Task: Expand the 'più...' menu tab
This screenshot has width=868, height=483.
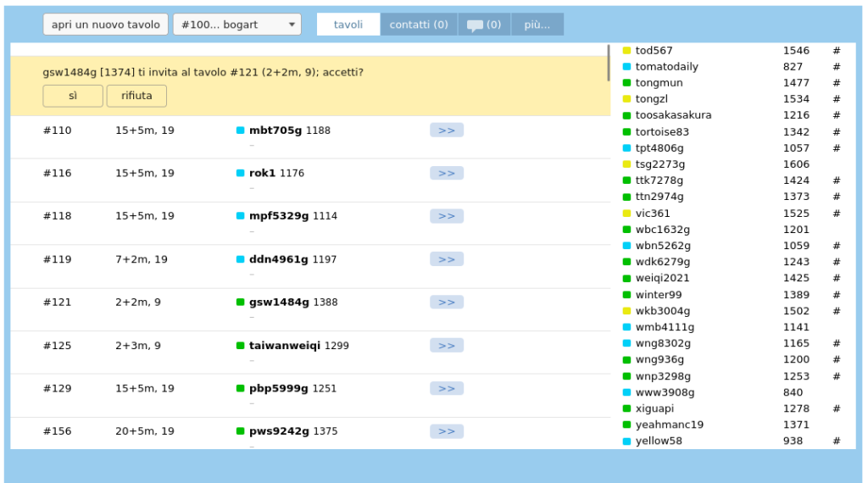Action: point(537,25)
